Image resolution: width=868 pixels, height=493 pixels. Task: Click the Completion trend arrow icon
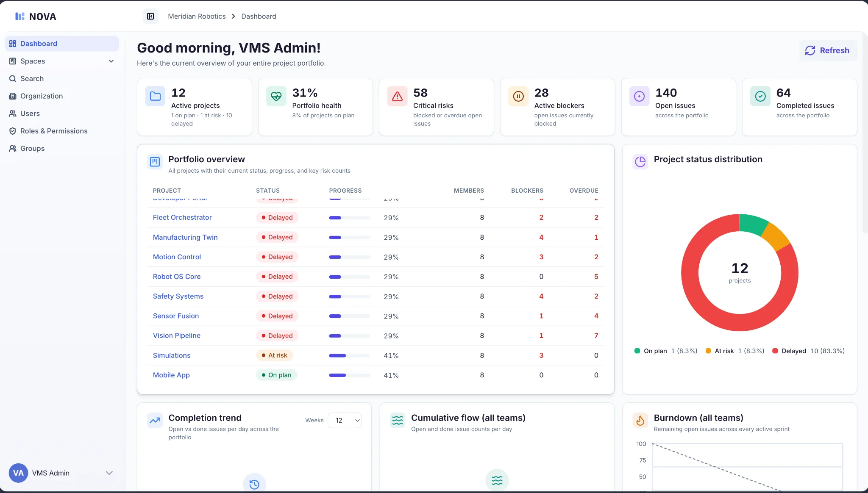pos(155,420)
